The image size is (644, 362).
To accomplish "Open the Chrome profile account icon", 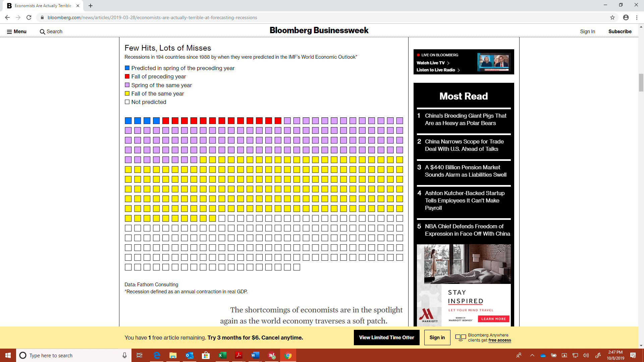I will tap(626, 17).
